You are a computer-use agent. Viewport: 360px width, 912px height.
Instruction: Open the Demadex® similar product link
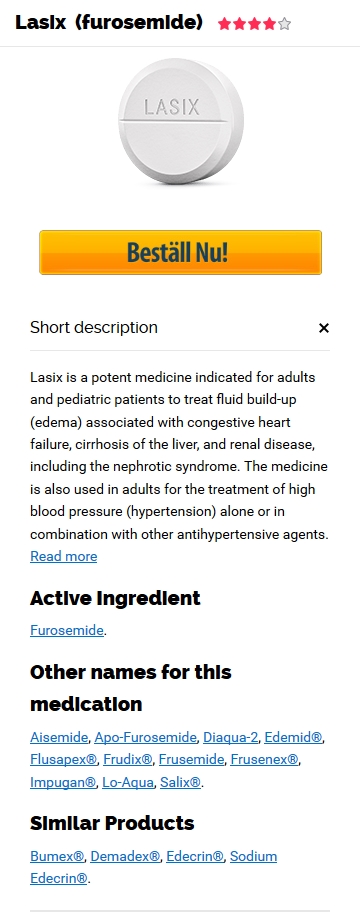[x=125, y=856]
